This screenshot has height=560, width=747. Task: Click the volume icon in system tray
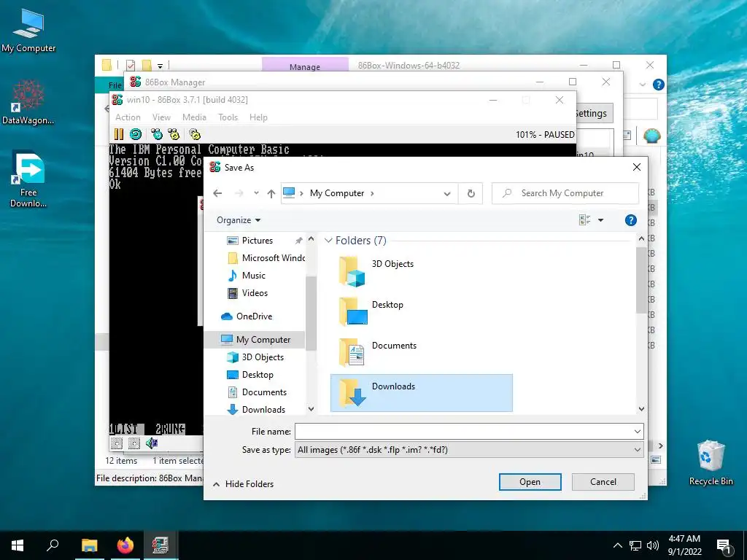click(653, 545)
